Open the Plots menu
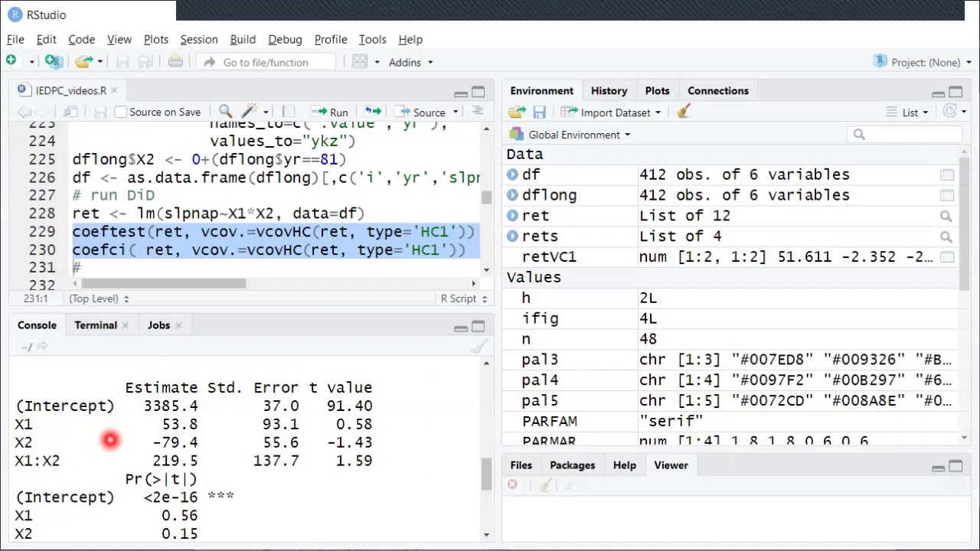980x551 pixels. [155, 39]
